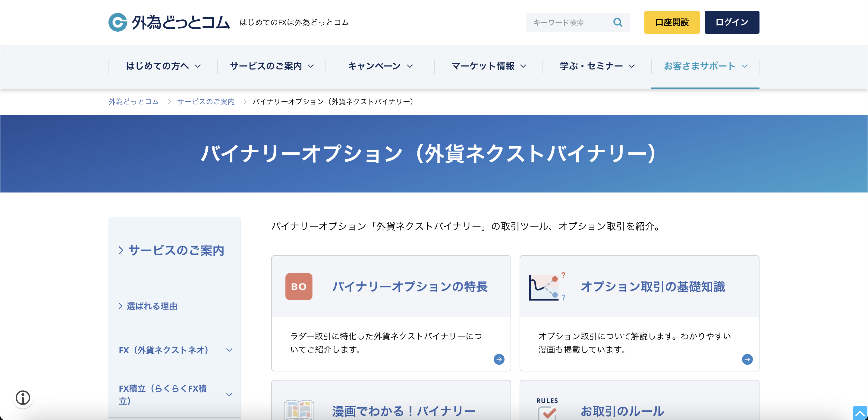Screen dimensions: 868x420
Task: Click the arrow circle on the バイナリーオプションの特長 card
Action: pos(499,359)
